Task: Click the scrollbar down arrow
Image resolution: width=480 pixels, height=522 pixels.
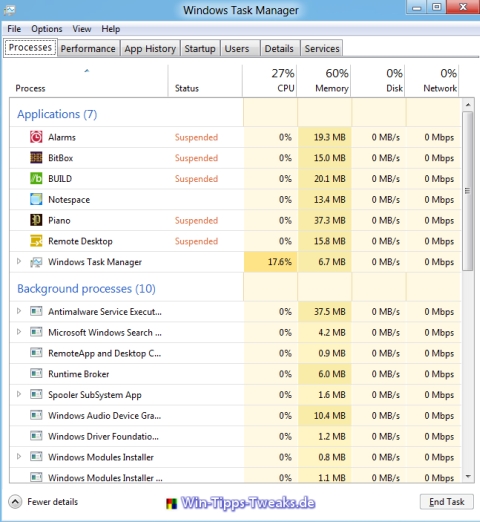Action: 468,476
